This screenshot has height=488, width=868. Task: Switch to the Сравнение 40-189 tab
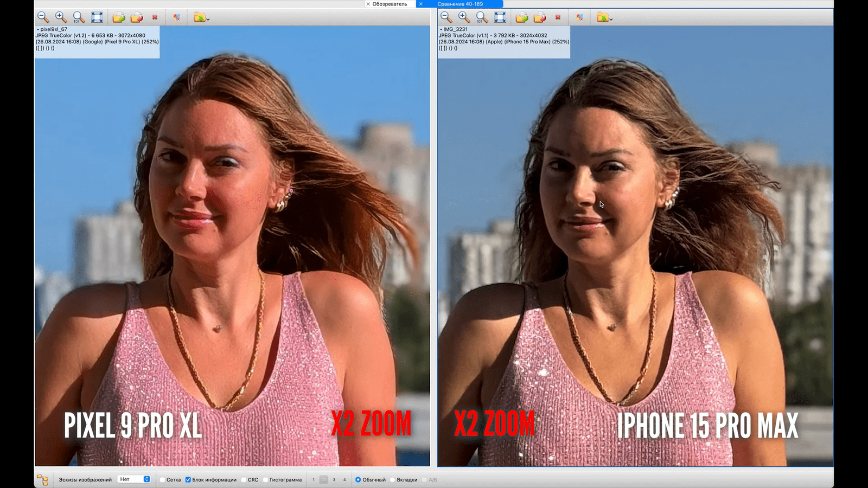pos(460,4)
